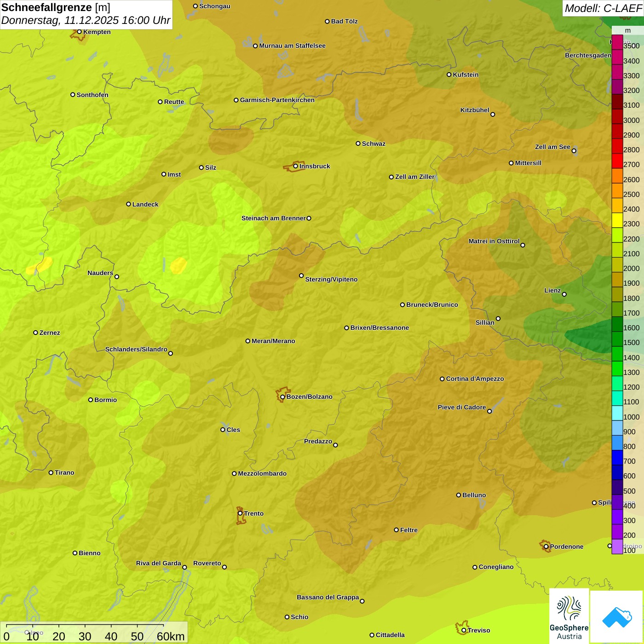
Task: Click the 3500 m legend color swatch
Action: coord(617,42)
